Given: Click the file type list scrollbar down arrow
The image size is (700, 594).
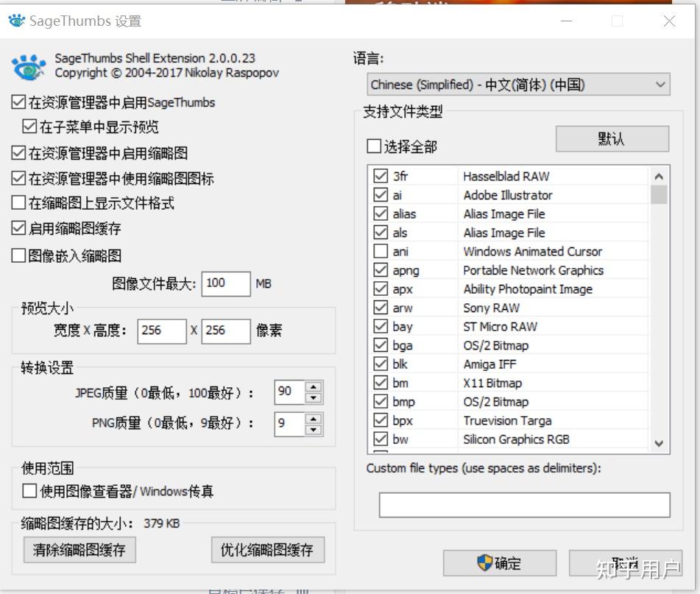Looking at the screenshot, I should click(x=657, y=442).
